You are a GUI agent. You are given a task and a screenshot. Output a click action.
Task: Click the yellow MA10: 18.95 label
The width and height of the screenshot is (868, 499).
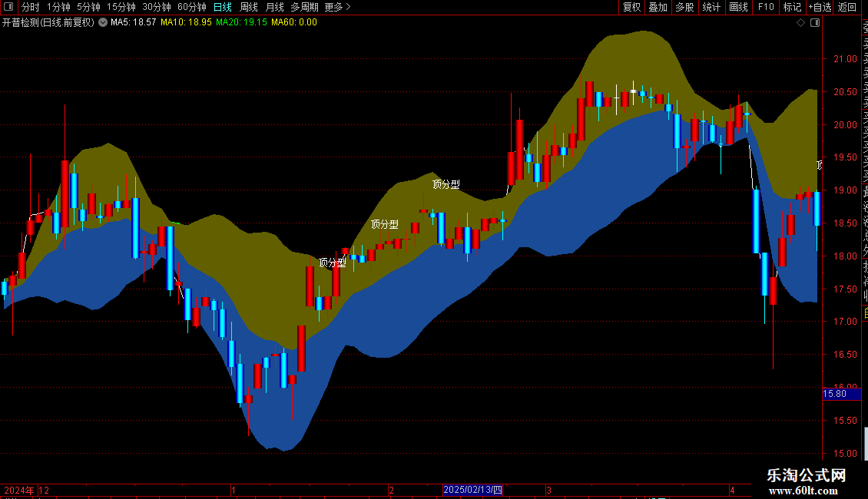[186, 23]
